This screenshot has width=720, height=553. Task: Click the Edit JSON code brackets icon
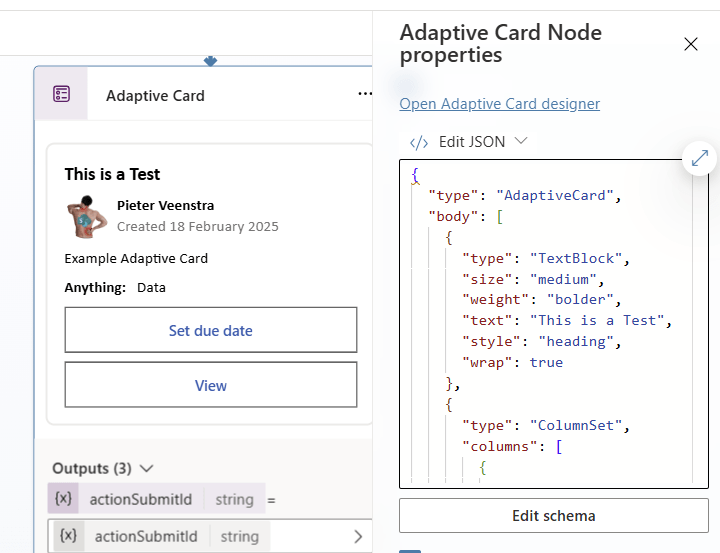(419, 143)
